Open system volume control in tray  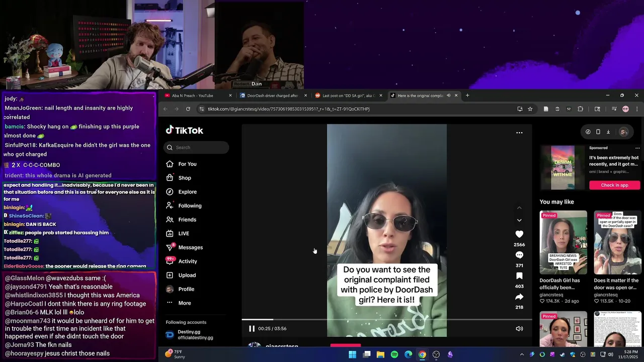(x=610, y=354)
